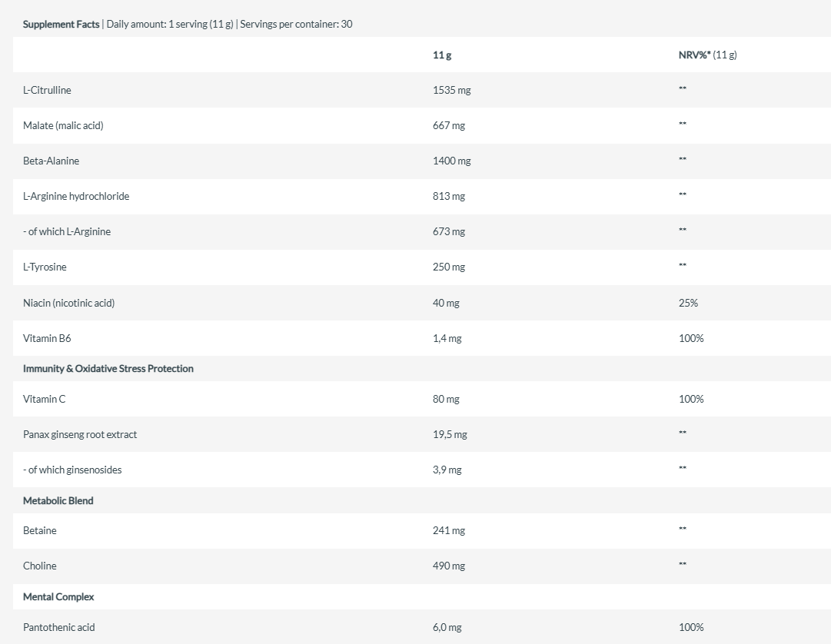Viewport: 831px width, 644px height.
Task: Select the Vitamin C ingredient label
Action: (x=45, y=400)
